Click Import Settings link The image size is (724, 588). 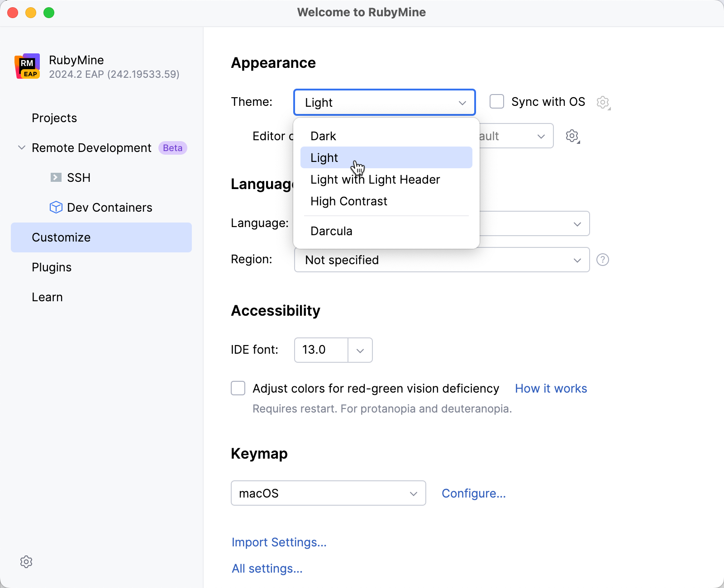[279, 542]
